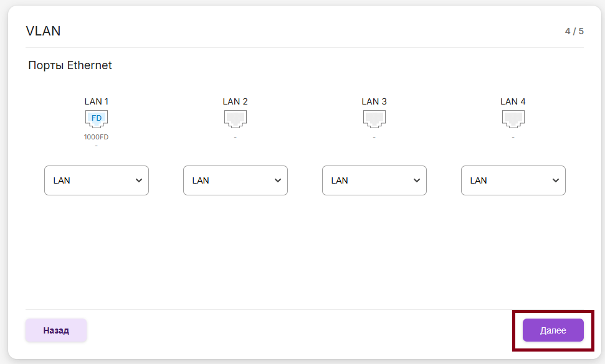Click the VLAN page title
The width and height of the screenshot is (605, 364).
pyautogui.click(x=43, y=31)
